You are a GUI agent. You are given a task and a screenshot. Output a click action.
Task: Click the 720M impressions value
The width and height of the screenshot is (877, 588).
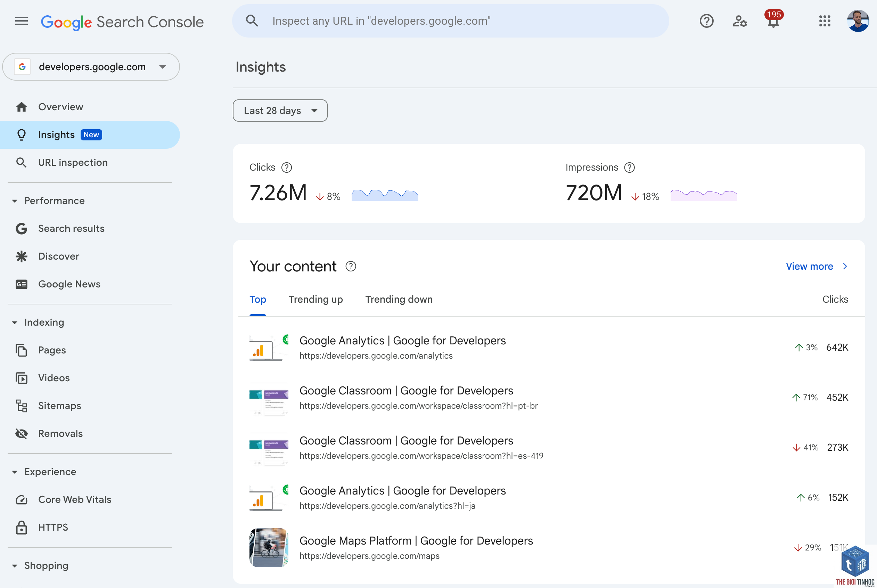click(x=593, y=193)
